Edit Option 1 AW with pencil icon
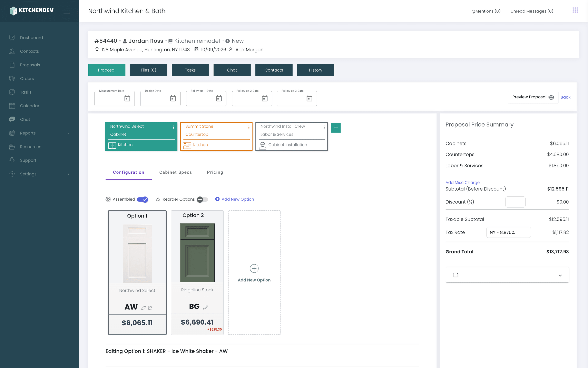This screenshot has width=588, height=368. [144, 308]
